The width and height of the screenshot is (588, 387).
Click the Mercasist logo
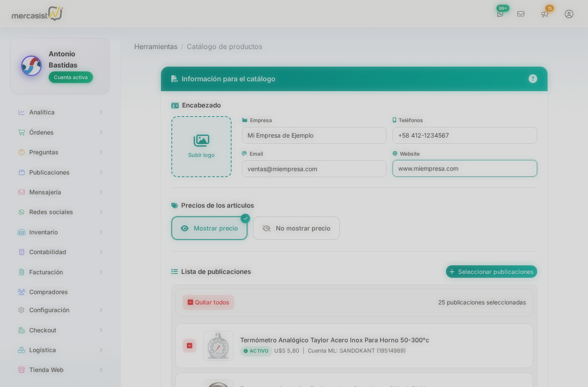pyautogui.click(x=37, y=14)
